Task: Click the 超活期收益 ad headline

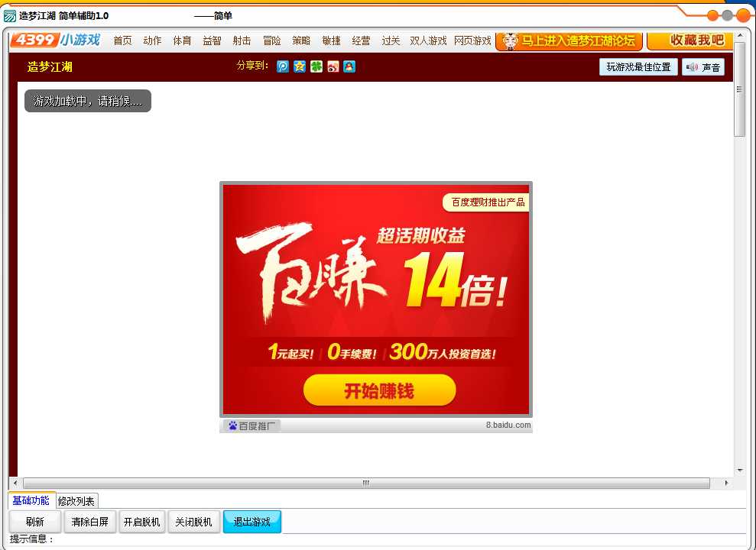Action: point(421,235)
